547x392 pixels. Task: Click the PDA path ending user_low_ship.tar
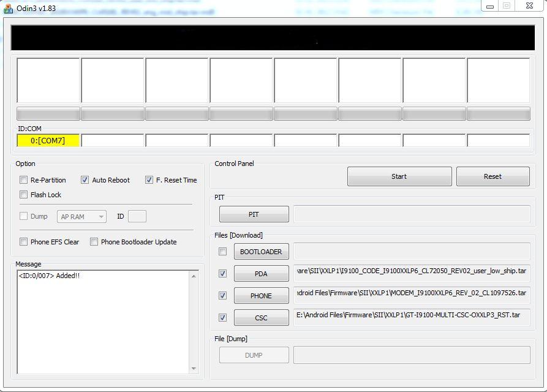pos(412,273)
